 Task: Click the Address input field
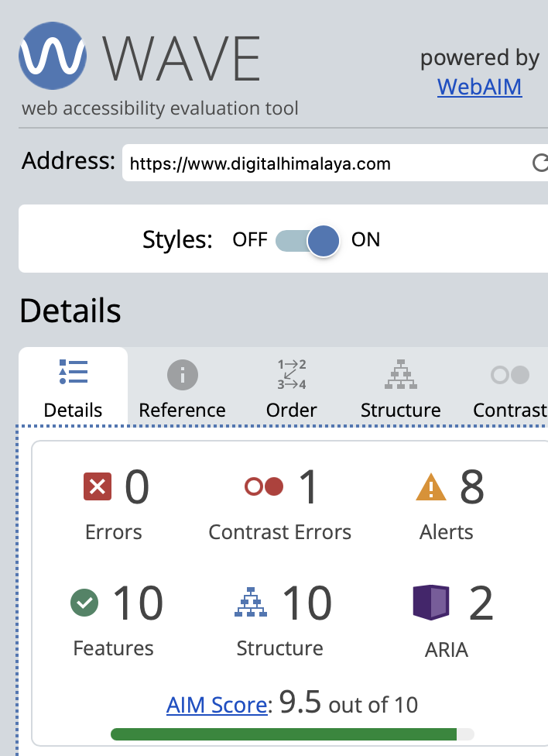click(335, 163)
